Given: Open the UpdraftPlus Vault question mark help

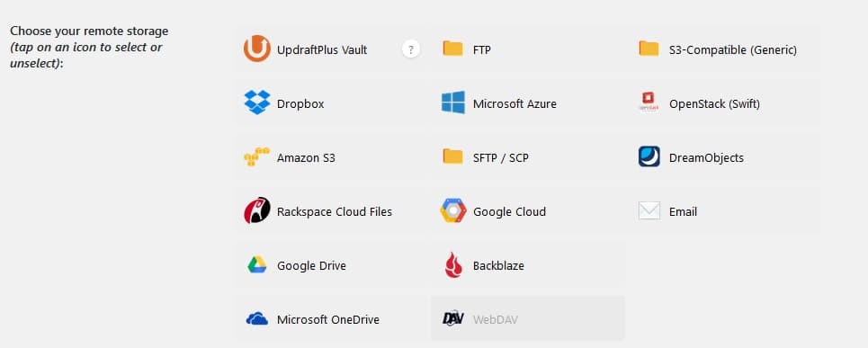Looking at the screenshot, I should [411, 49].
